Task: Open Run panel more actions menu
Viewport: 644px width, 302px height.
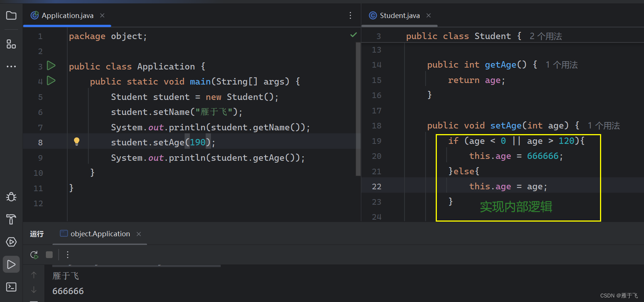Action: [68, 255]
